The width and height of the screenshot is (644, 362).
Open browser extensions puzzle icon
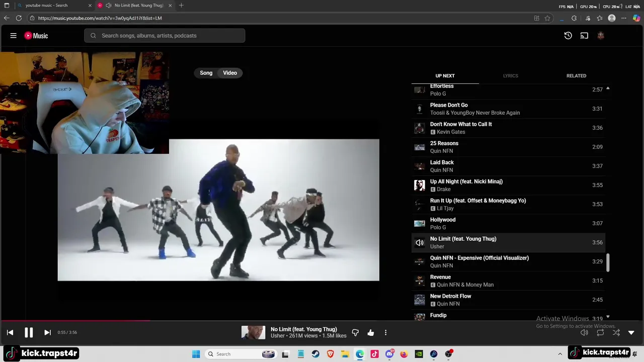[574, 18]
